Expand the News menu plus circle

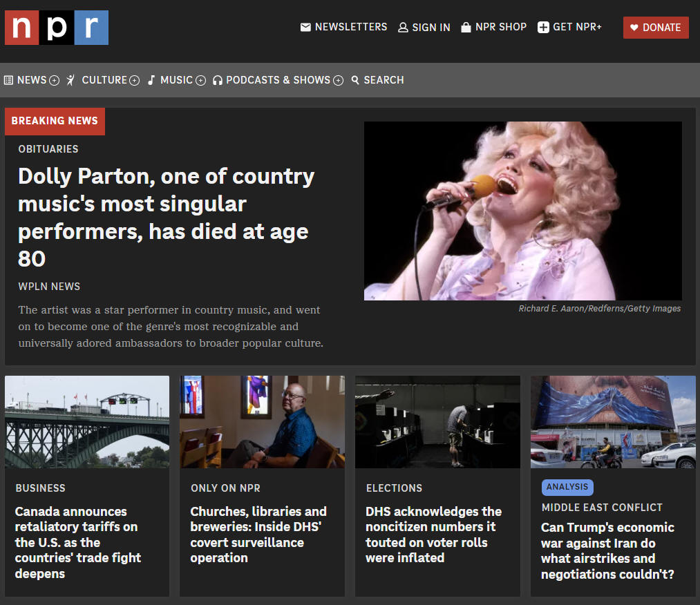54,80
